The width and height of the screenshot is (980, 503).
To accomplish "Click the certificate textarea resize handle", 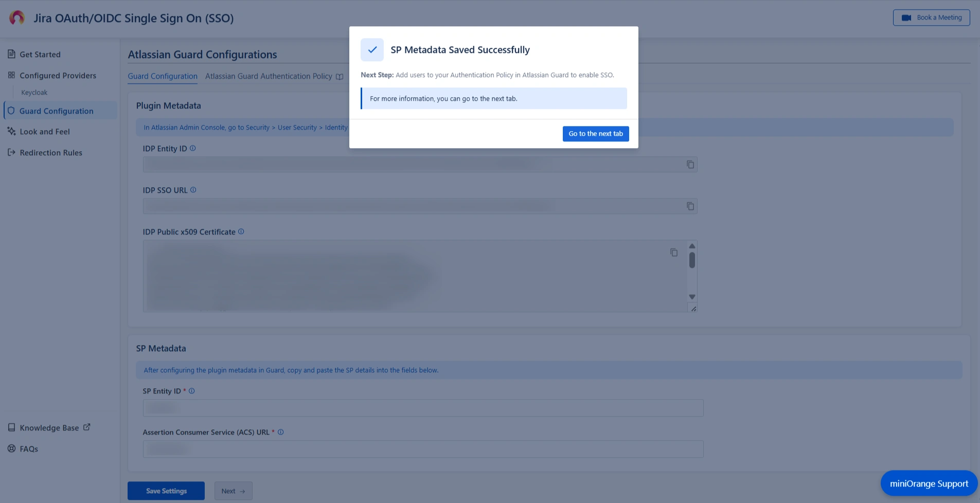I will [693, 309].
